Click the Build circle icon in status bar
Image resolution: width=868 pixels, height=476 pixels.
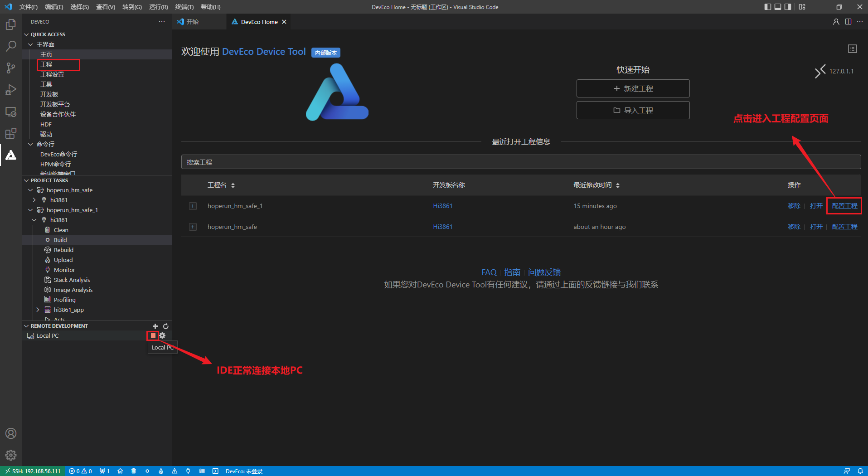pyautogui.click(x=147, y=471)
